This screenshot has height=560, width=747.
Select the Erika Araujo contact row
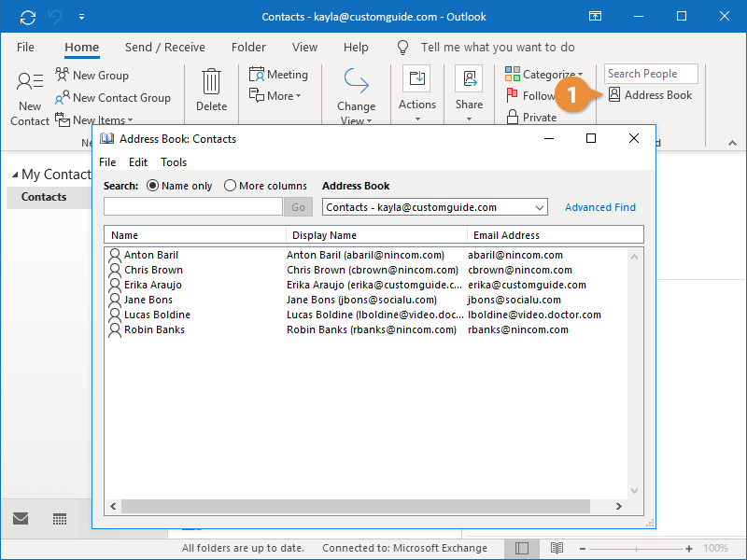click(366, 285)
